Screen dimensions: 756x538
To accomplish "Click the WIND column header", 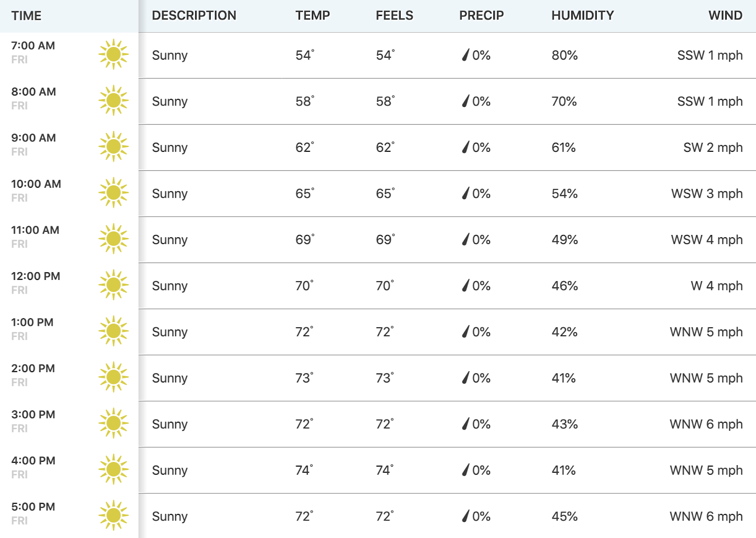I will point(725,15).
